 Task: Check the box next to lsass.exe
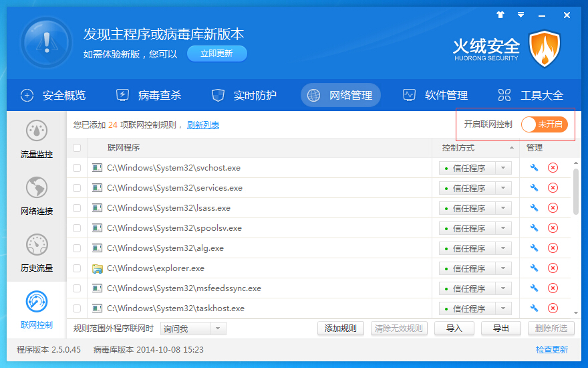(77, 208)
